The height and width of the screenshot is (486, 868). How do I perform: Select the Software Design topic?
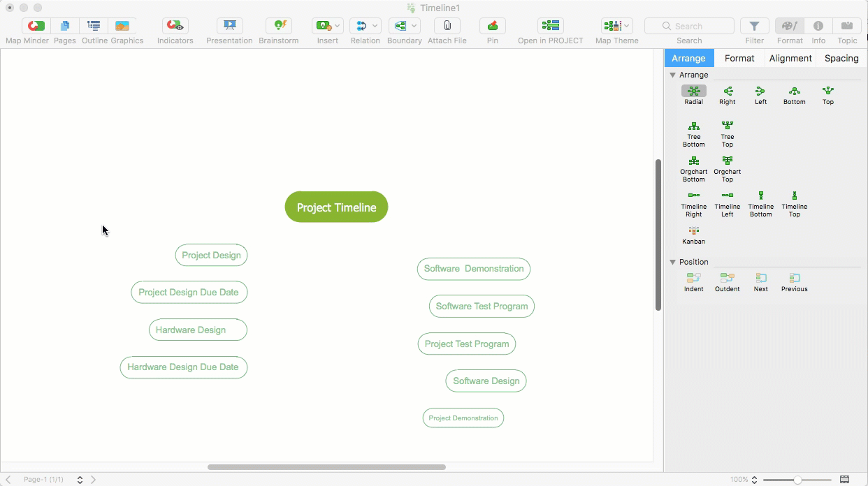pyautogui.click(x=486, y=381)
